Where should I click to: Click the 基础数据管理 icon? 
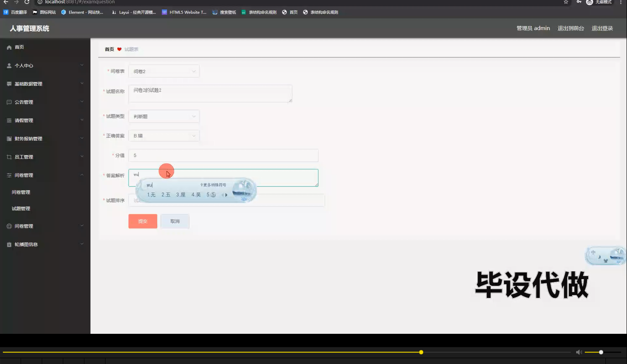(9, 84)
